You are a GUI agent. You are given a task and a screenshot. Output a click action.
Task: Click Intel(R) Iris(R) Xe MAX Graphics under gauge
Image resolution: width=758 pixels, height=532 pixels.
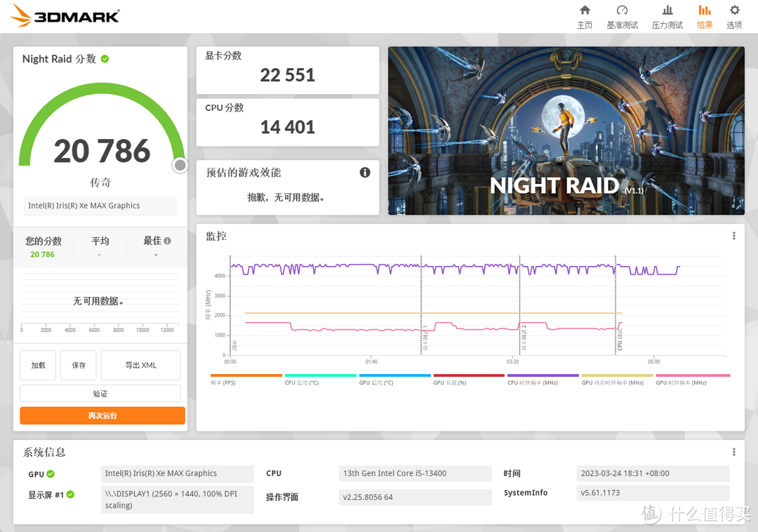pos(100,206)
